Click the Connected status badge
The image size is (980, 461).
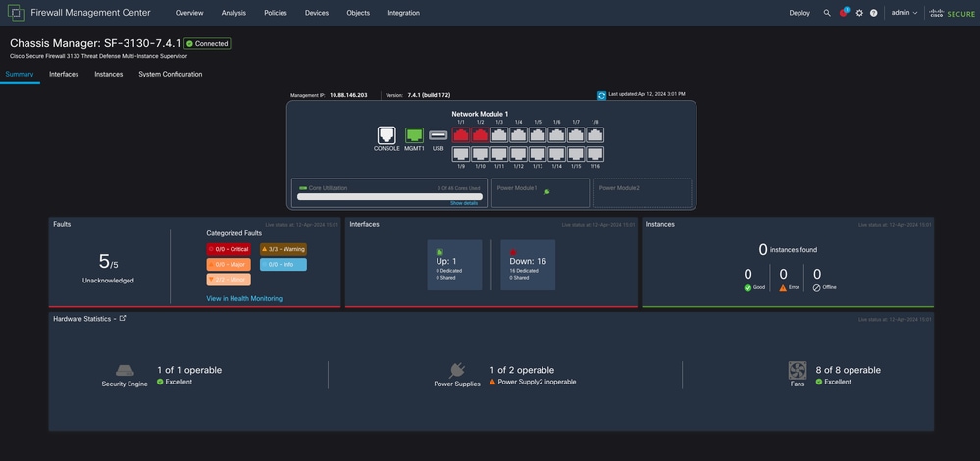click(207, 44)
